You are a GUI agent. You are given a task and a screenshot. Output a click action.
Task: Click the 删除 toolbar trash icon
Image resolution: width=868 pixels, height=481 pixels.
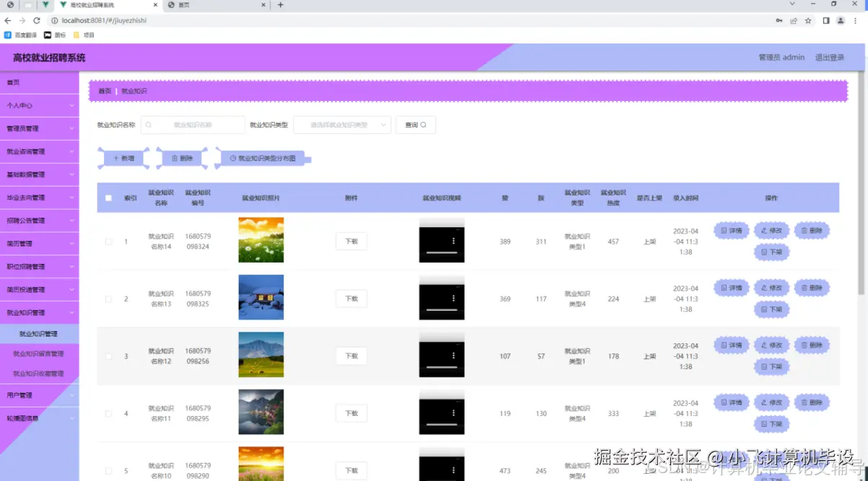[177, 159]
